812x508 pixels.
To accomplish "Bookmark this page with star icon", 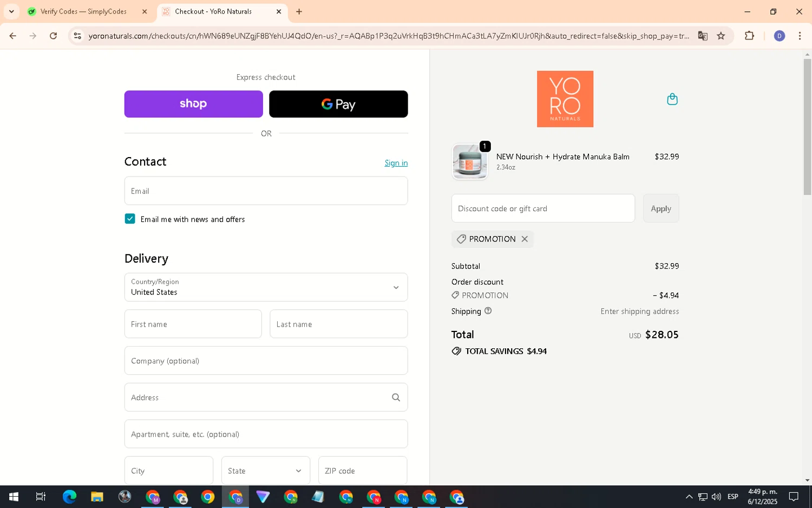I will (721, 36).
